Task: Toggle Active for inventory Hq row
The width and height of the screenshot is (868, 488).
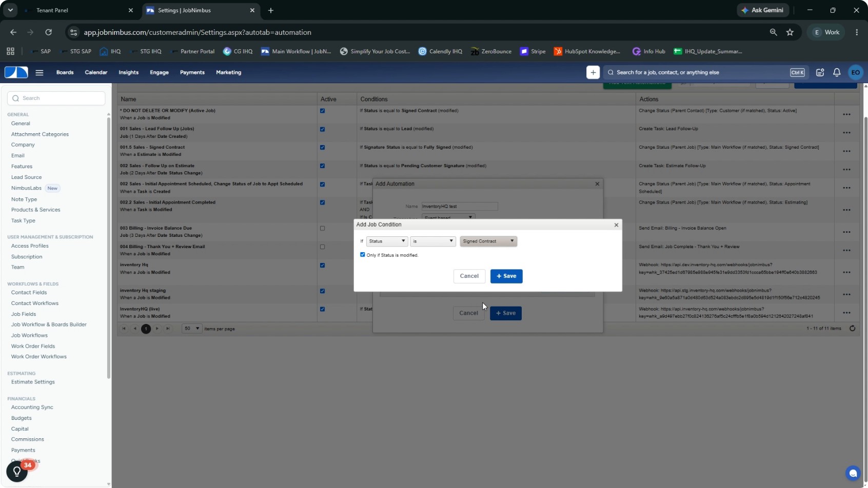Action: coord(322,265)
